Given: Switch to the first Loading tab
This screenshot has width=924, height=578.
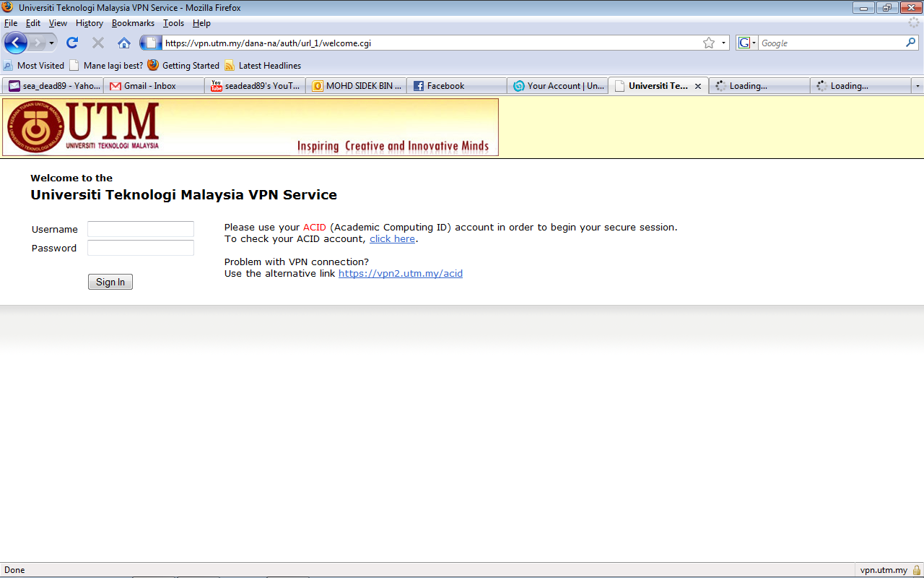Looking at the screenshot, I should (759, 86).
